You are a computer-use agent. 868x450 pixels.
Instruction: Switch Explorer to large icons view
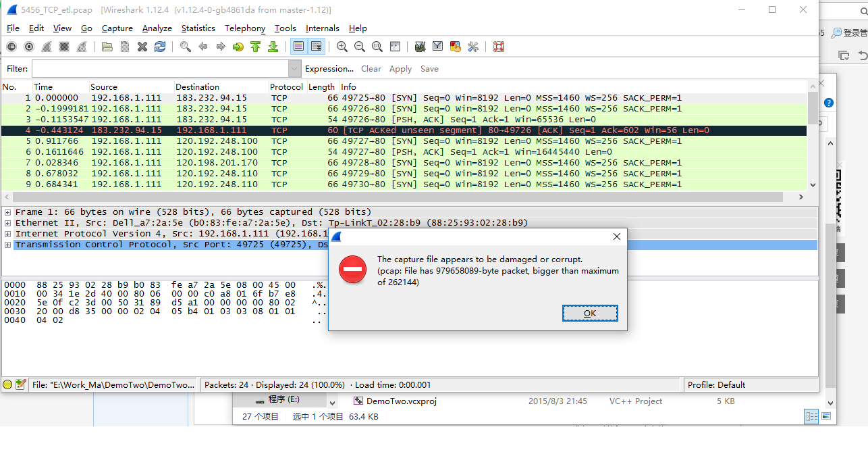[828, 417]
